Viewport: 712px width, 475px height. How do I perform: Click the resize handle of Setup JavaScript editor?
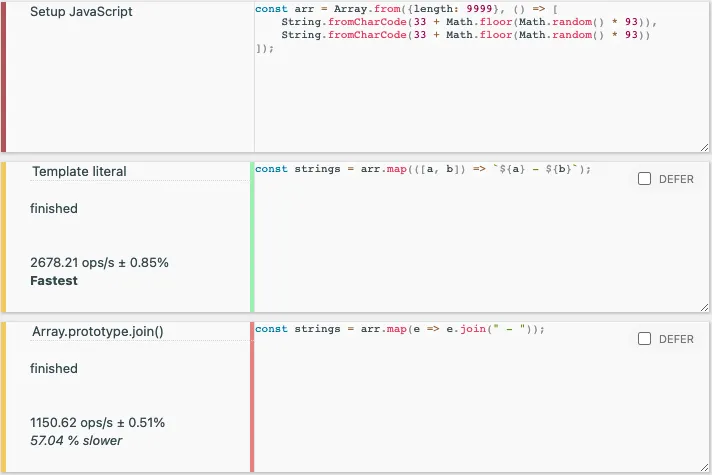(704, 147)
